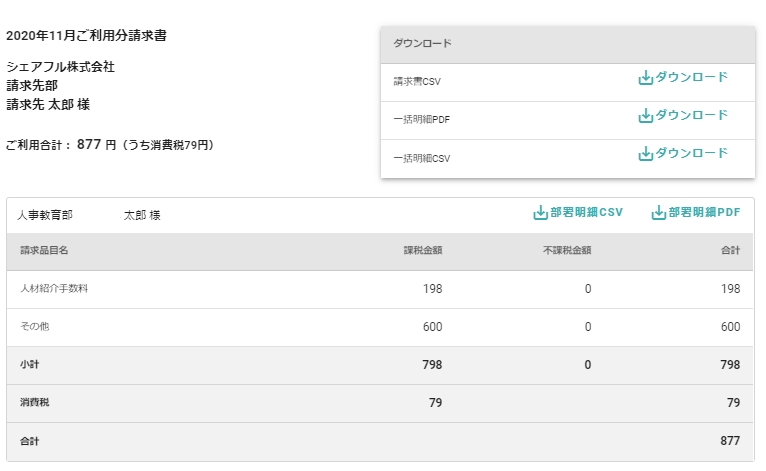Click the download icon for 一括明細CSV

(645, 154)
